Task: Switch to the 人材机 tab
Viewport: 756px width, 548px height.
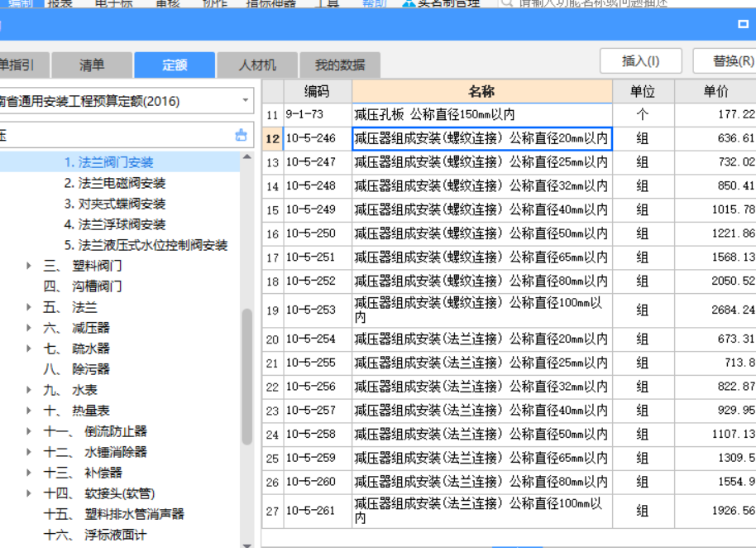Action: click(257, 65)
